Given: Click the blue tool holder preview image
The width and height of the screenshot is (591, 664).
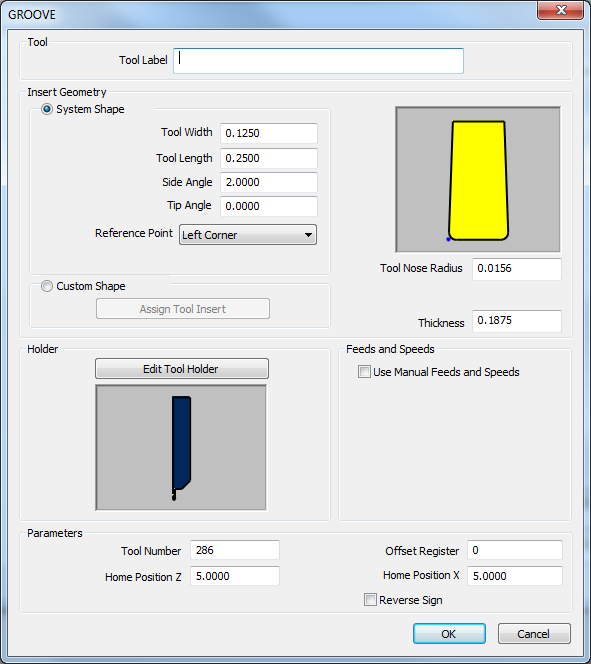Looking at the screenshot, I should tap(181, 448).
